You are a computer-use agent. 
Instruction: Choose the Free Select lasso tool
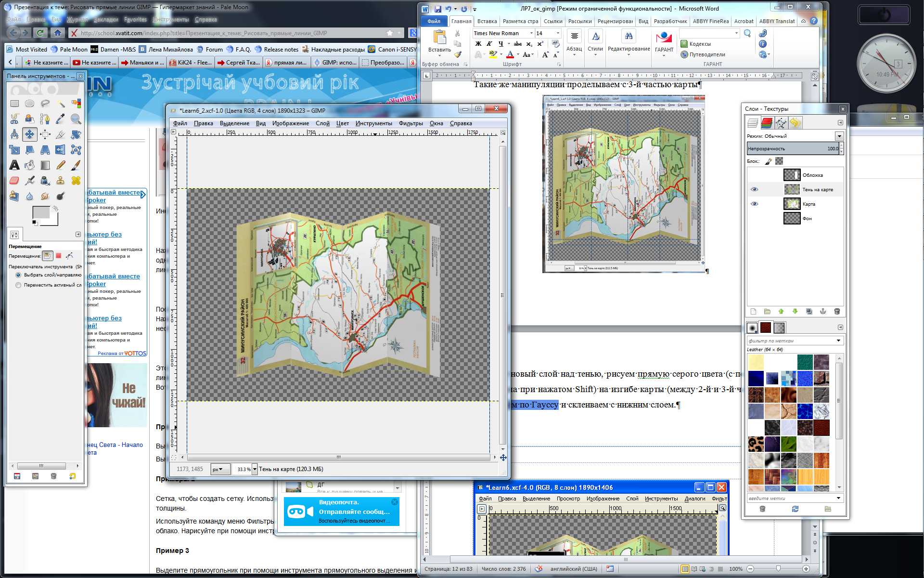coord(45,104)
